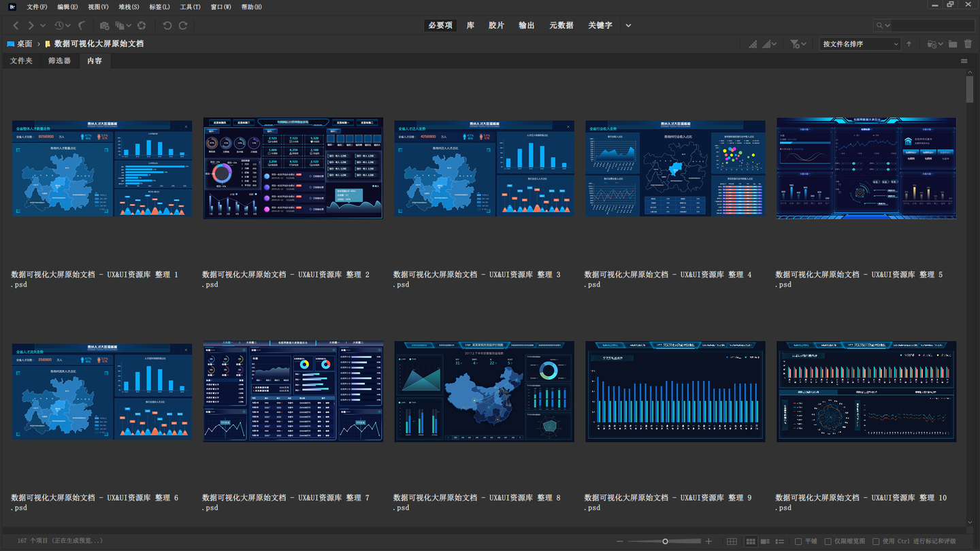Click the plus to enlarge thumbnails
Image resolution: width=980 pixels, height=551 pixels.
coord(708,541)
